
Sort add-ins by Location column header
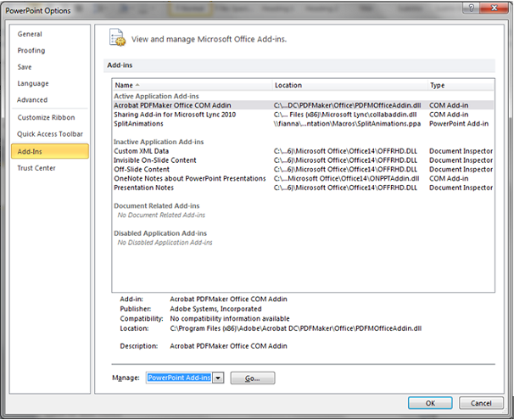348,86
